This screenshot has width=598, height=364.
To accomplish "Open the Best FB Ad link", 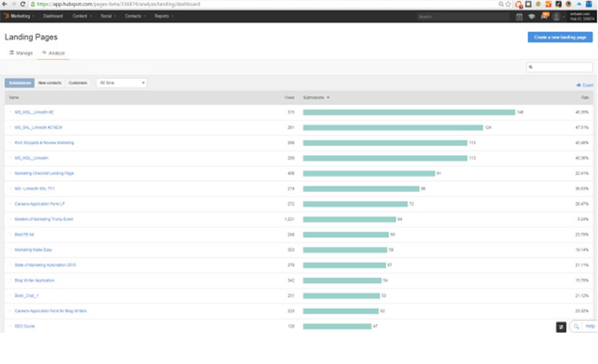I will point(24,235).
